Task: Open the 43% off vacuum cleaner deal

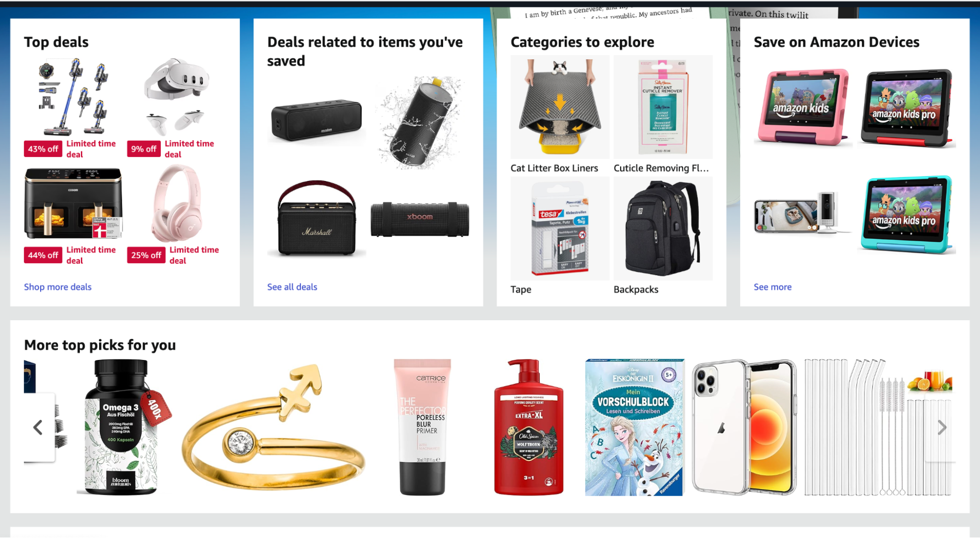Action: pyautogui.click(x=73, y=97)
